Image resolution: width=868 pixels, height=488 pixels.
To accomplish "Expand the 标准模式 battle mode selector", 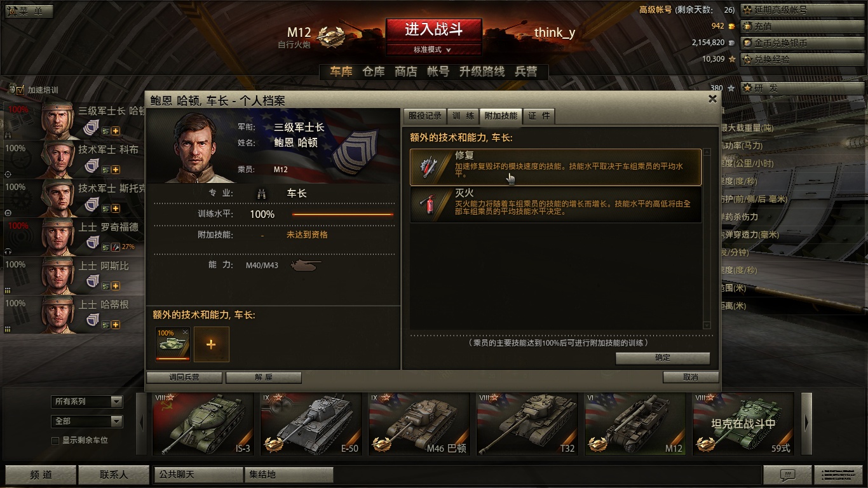I will (x=433, y=50).
